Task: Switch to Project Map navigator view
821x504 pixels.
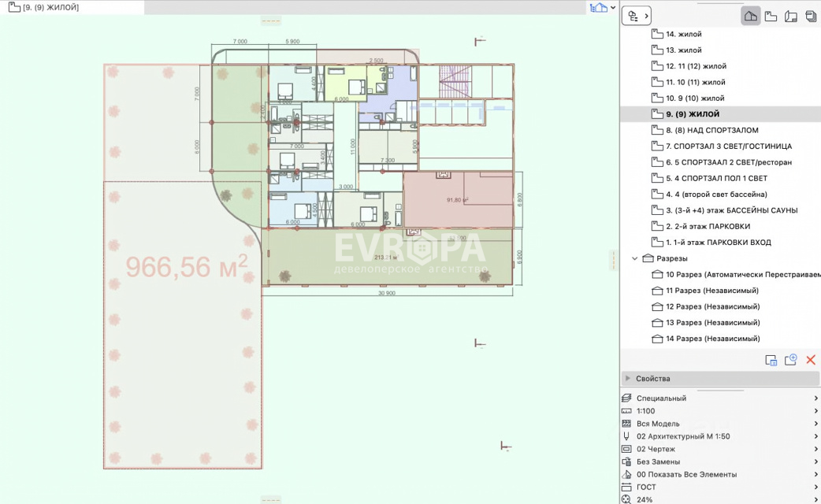Action: [751, 16]
